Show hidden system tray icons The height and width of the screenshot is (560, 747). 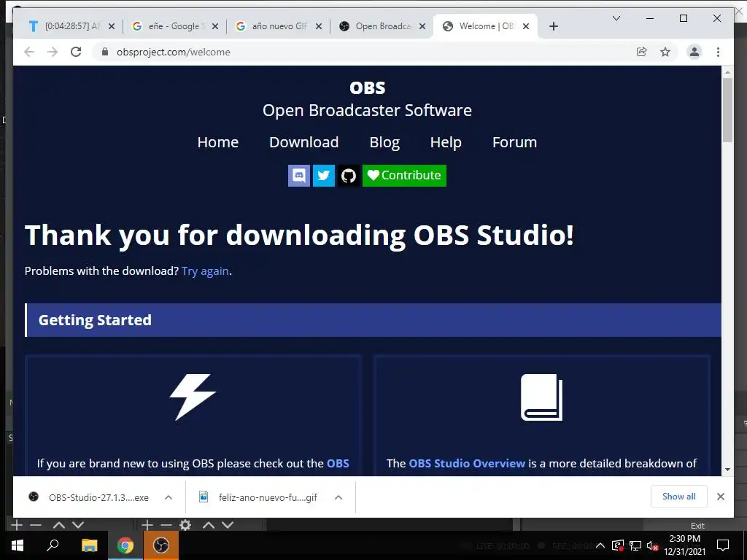pyautogui.click(x=600, y=545)
